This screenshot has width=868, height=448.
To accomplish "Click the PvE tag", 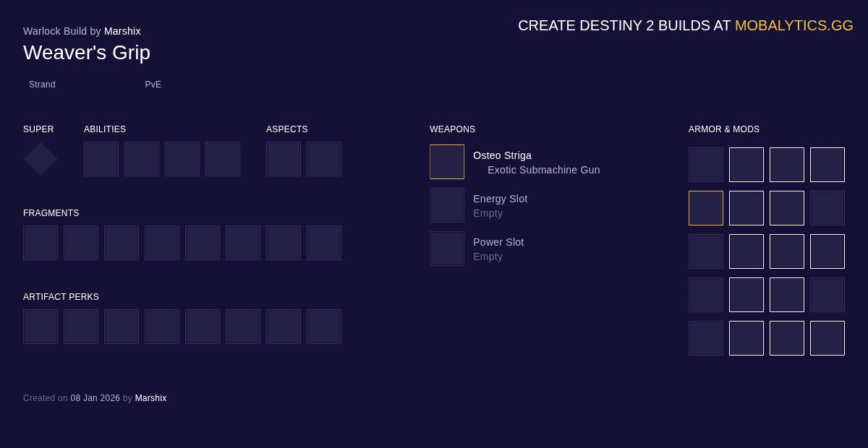I will [153, 85].
